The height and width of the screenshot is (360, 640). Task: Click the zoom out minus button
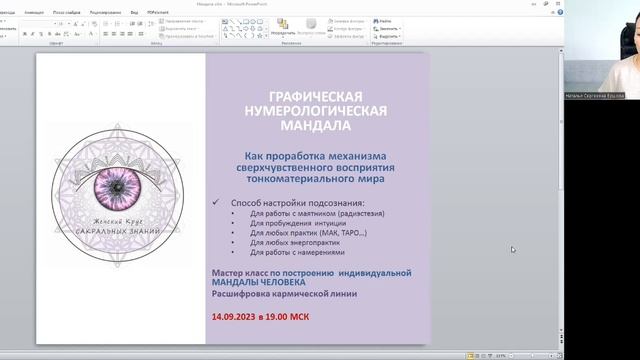pyautogui.click(x=511, y=356)
